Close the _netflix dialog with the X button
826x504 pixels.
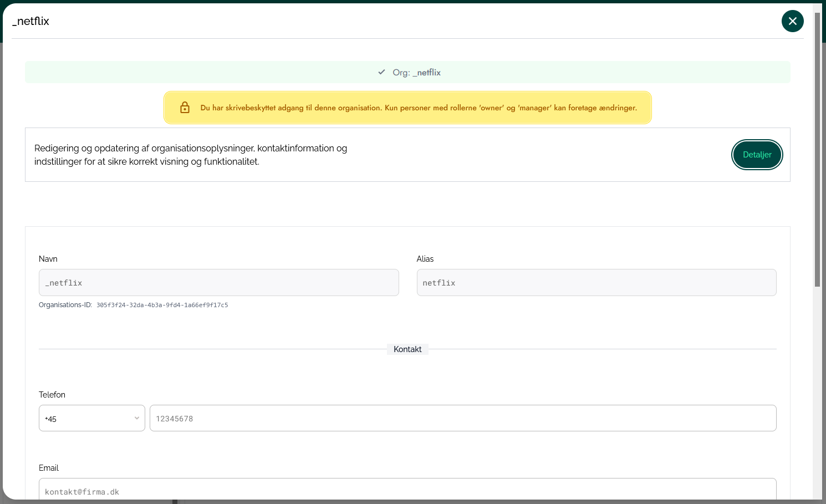pos(792,21)
